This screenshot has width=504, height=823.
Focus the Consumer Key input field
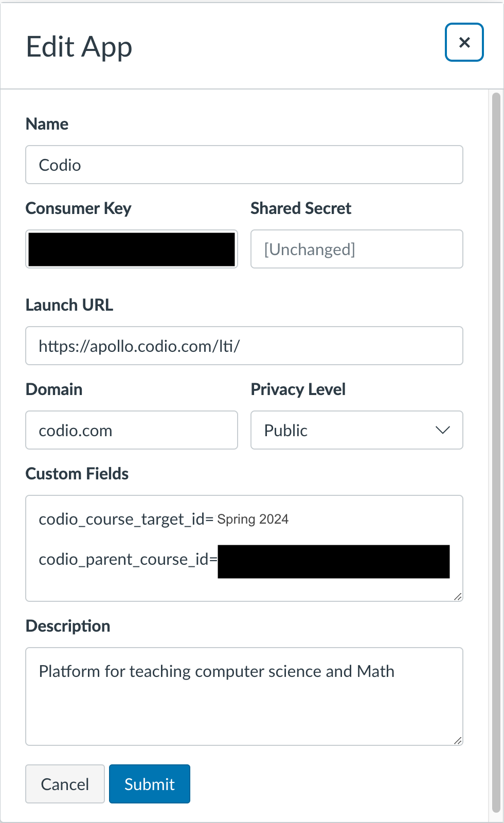pos(132,249)
